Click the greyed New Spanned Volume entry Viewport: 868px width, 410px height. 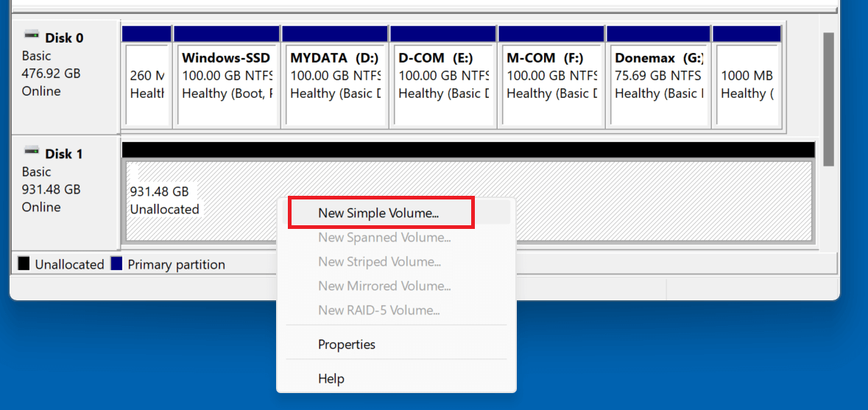pyautogui.click(x=384, y=238)
